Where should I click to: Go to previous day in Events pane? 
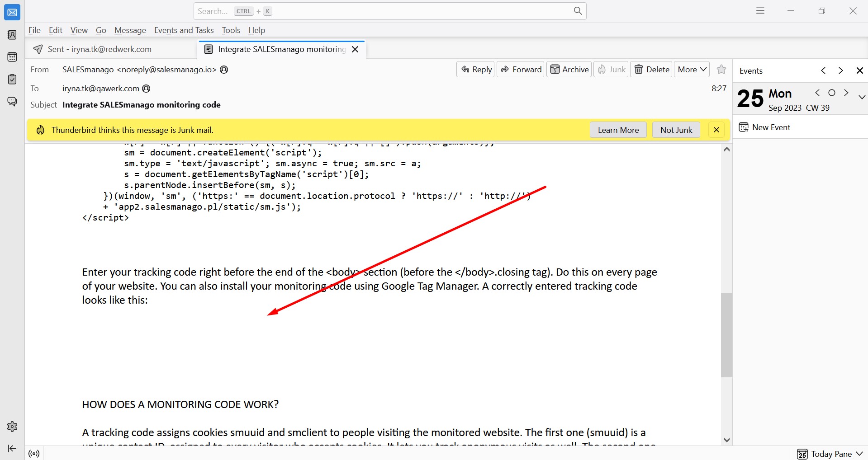[x=823, y=70]
